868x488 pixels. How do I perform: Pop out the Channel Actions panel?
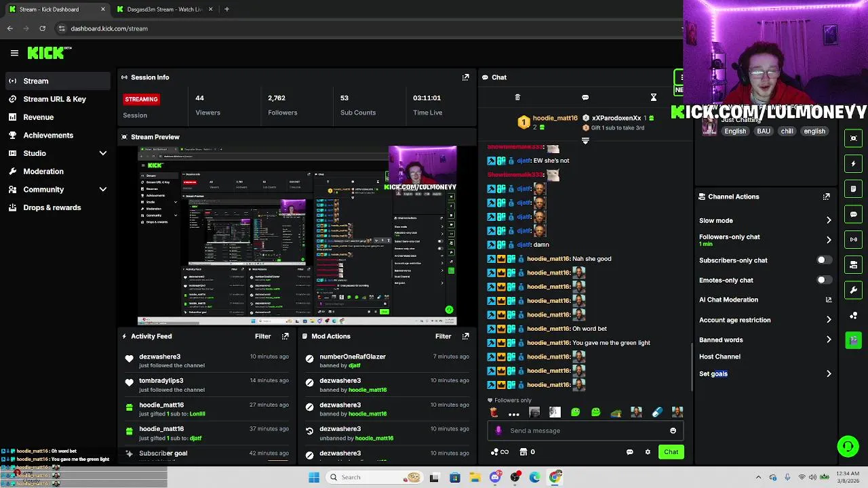(x=826, y=197)
